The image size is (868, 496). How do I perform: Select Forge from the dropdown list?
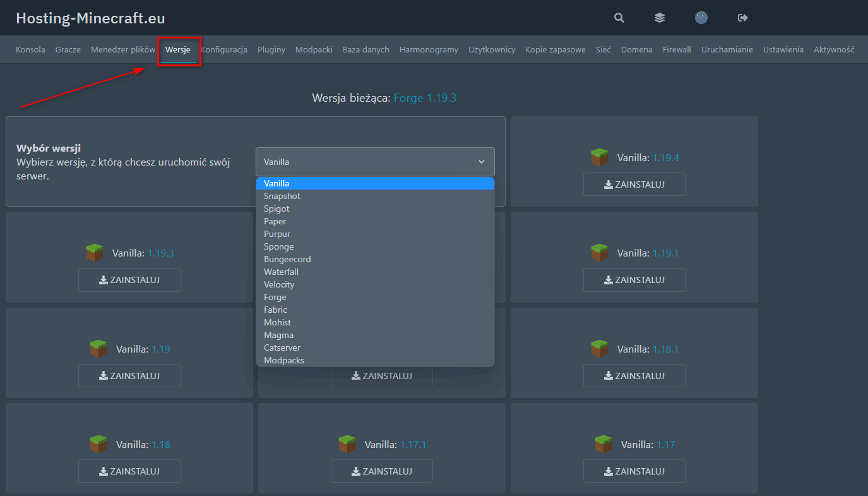[375, 297]
